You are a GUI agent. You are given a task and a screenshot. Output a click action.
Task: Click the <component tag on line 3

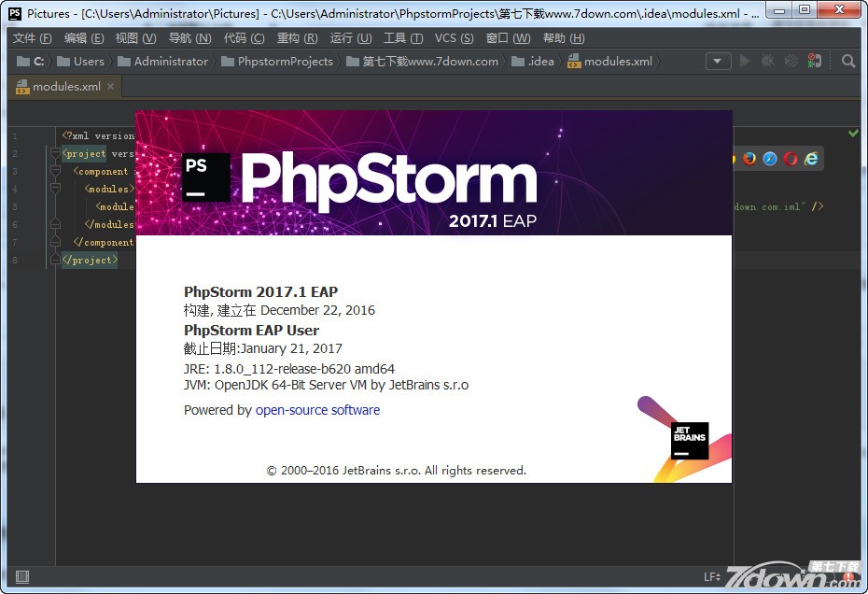click(101, 171)
